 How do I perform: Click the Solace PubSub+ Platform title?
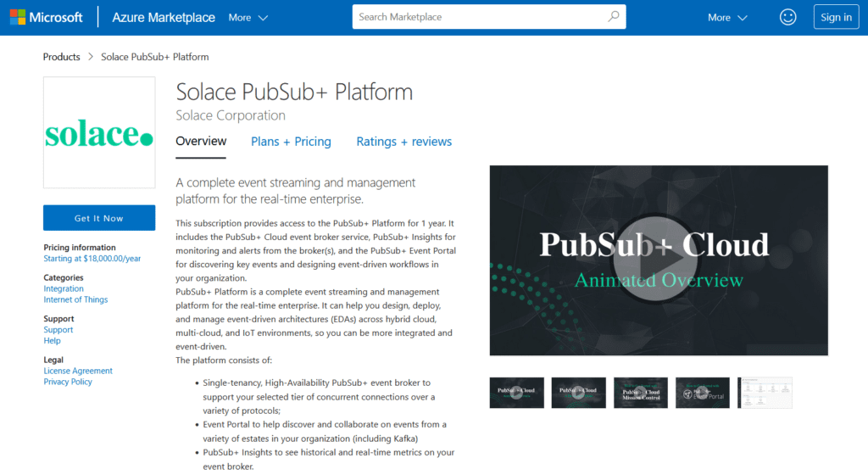(x=294, y=92)
